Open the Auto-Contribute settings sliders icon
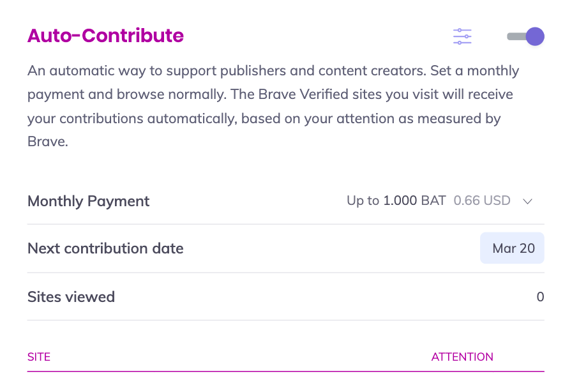The image size is (572, 392). tap(462, 36)
